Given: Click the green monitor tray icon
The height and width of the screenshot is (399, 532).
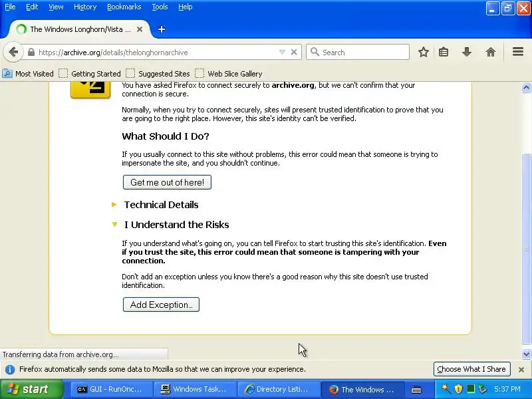Looking at the screenshot, I should (x=470, y=389).
